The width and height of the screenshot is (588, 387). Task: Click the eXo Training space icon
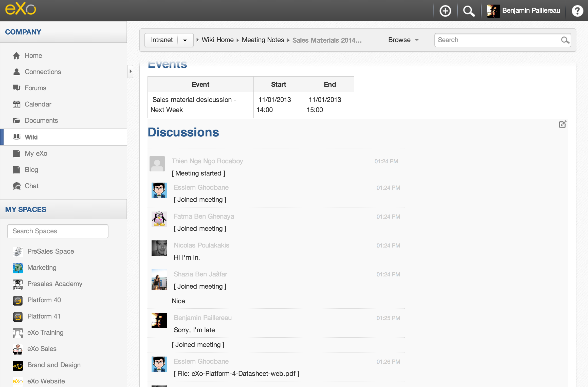coord(18,333)
